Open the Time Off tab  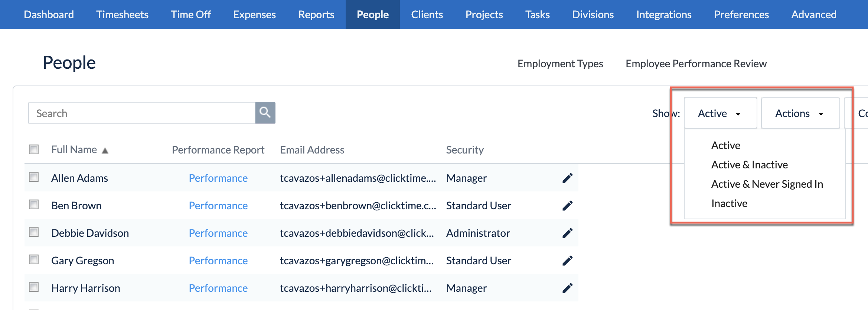[x=191, y=14]
